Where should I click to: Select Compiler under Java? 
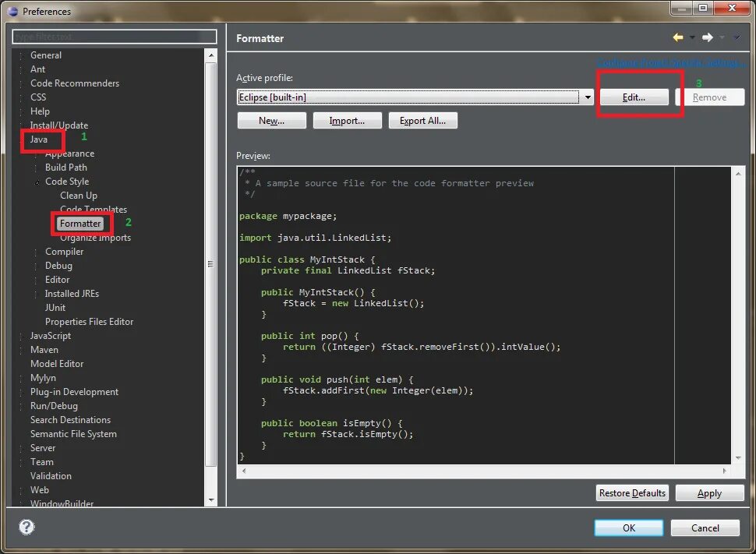[64, 251]
